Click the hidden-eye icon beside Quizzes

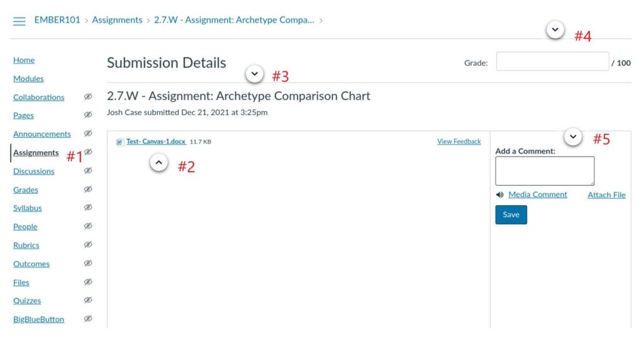[88, 300]
